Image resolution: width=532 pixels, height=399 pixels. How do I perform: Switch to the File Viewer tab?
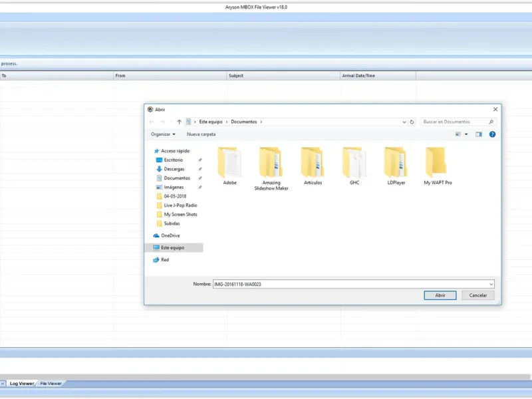coord(51,384)
